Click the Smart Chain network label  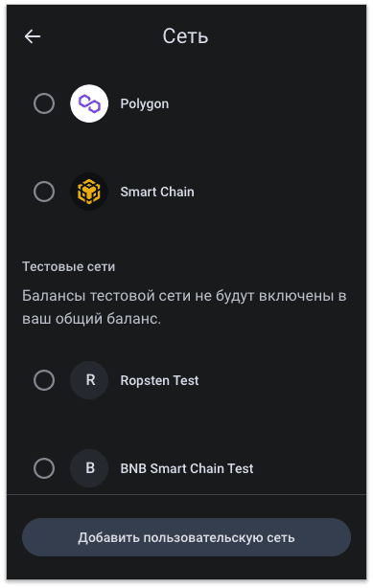pos(157,192)
